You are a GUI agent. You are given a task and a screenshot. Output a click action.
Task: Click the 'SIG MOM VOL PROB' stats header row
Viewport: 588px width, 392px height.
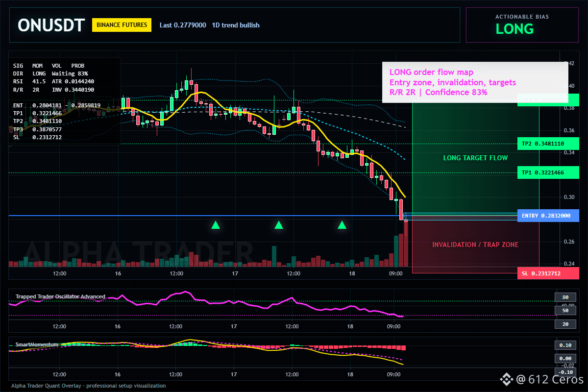click(49, 65)
